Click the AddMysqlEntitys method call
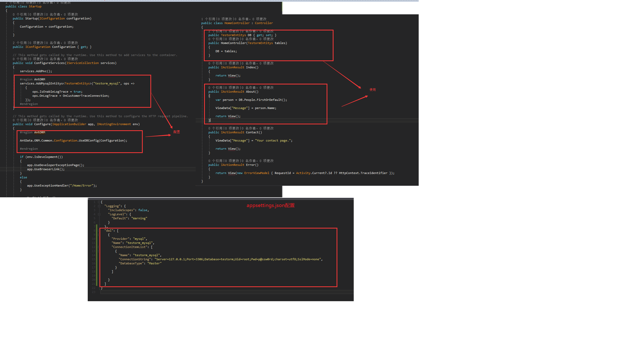Image resolution: width=644 pixels, height=347 pixels. click(x=49, y=83)
